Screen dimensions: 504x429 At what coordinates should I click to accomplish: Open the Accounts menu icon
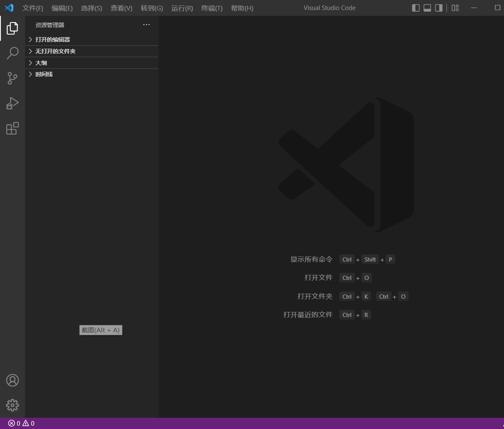coord(13,380)
